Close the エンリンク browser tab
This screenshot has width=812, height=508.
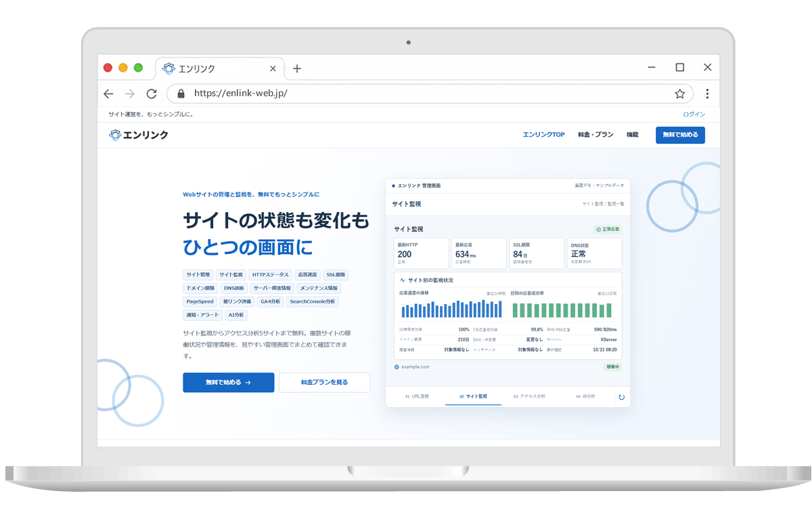pyautogui.click(x=273, y=68)
